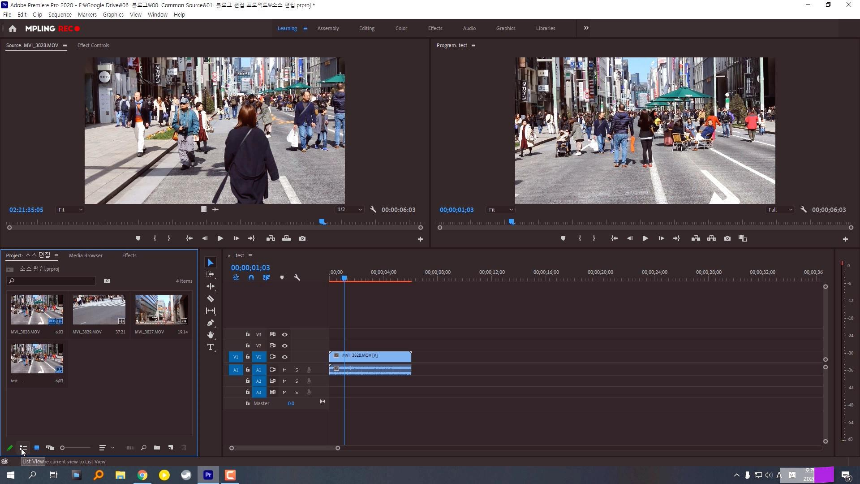Toggle snap in timeline
Screen dimensions: 860x484
(251, 277)
